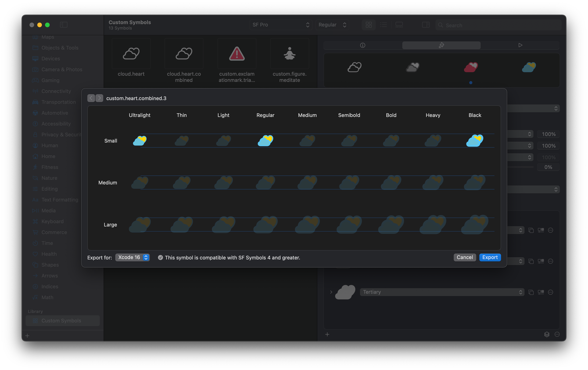Cancel the export dialog
The width and height of the screenshot is (588, 370).
coord(465,257)
